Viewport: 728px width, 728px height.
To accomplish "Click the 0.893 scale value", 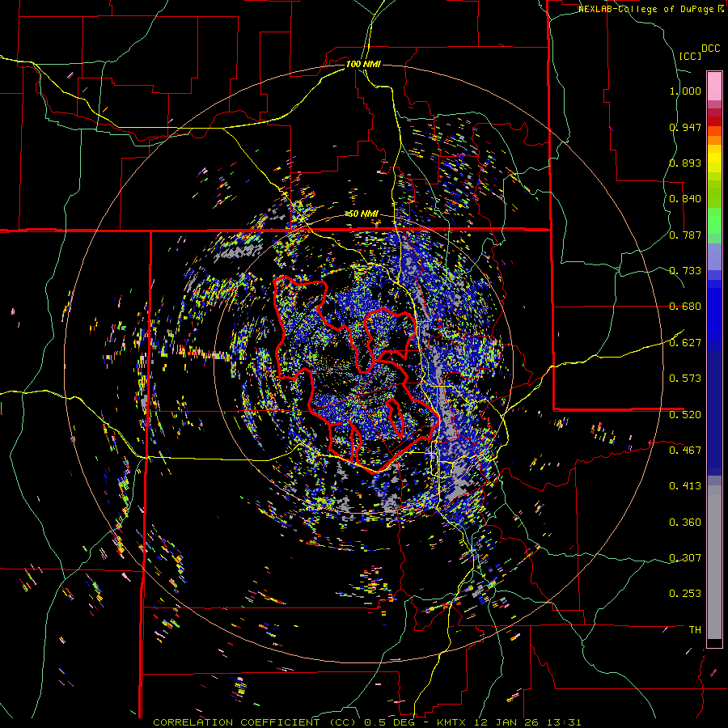I will pyautogui.click(x=685, y=163).
